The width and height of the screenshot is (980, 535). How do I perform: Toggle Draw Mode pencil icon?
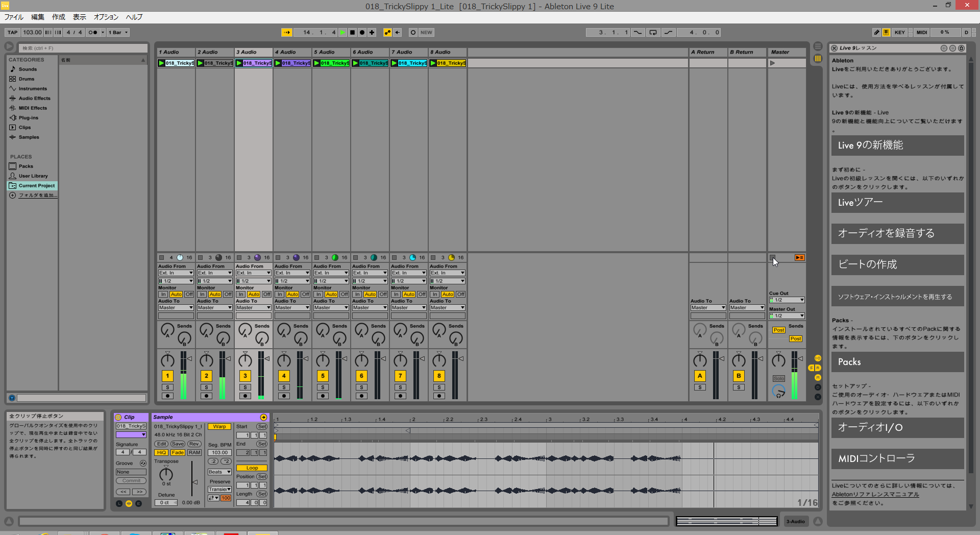click(876, 32)
